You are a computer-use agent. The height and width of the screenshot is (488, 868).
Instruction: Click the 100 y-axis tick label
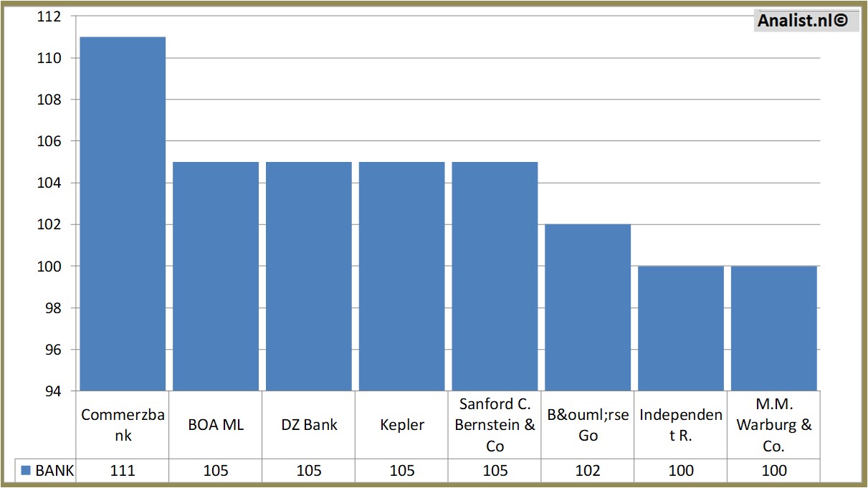[49, 267]
